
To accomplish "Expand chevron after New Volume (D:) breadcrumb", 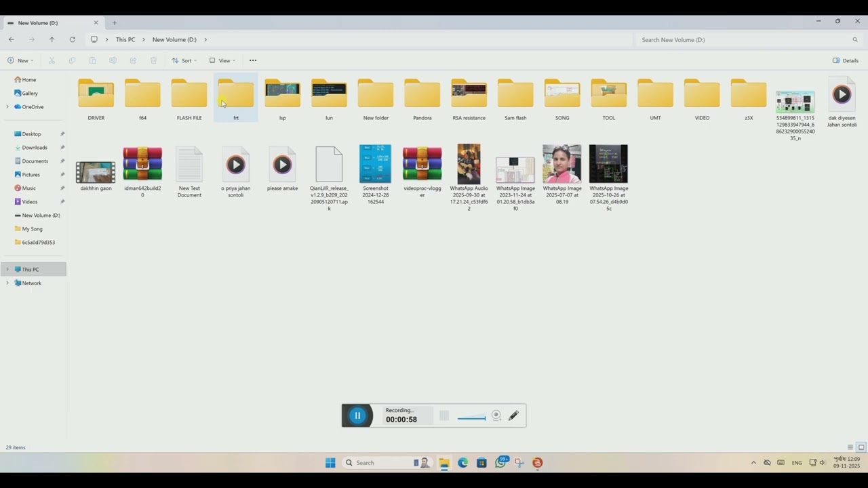I will pyautogui.click(x=205, y=39).
